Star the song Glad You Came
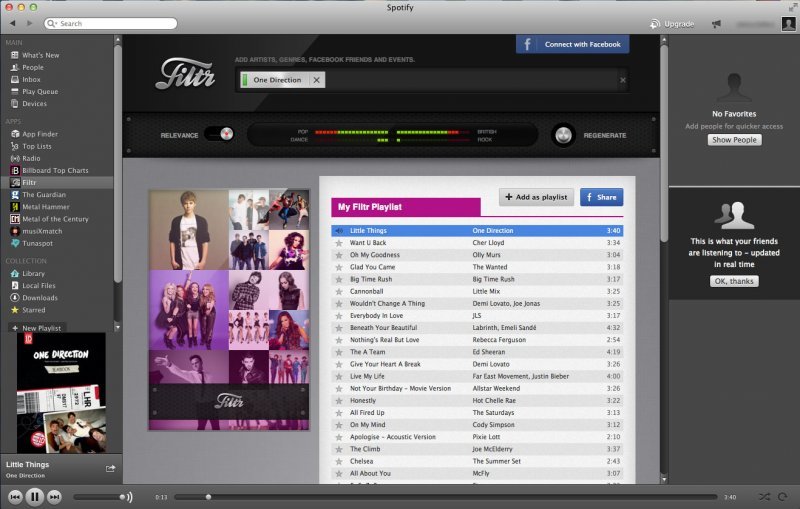Image resolution: width=800 pixels, height=509 pixels. tap(339, 267)
